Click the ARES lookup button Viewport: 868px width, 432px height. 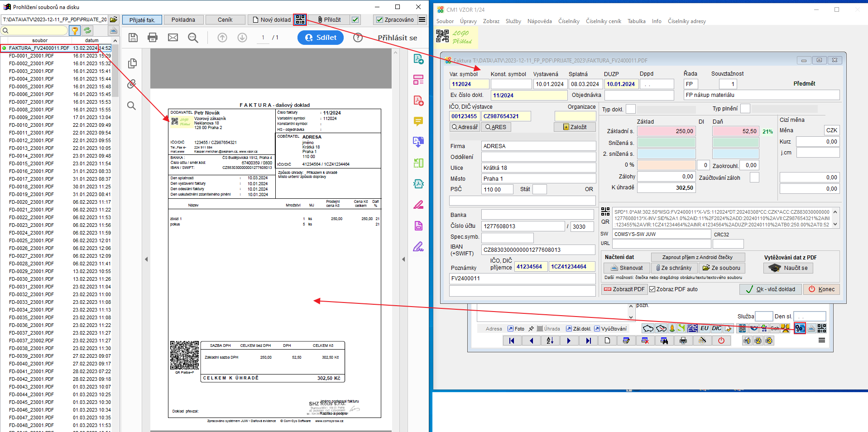tap(496, 127)
